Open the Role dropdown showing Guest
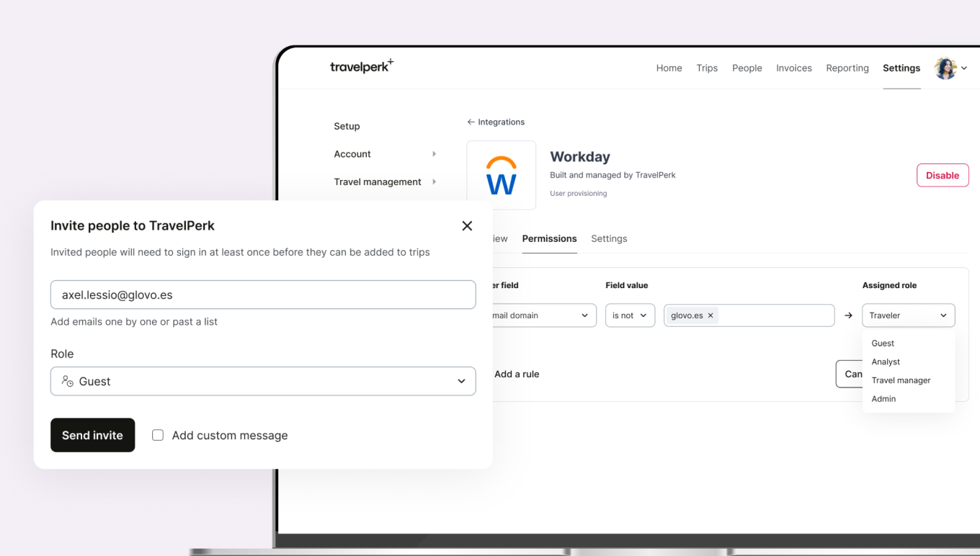Screen dimensions: 980x556 (263, 381)
